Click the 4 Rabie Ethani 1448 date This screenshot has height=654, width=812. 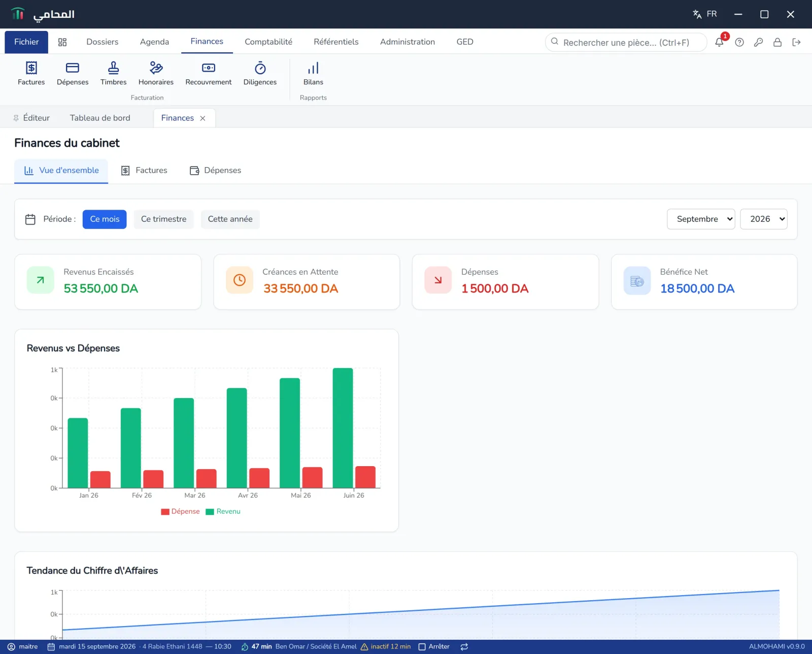click(173, 647)
